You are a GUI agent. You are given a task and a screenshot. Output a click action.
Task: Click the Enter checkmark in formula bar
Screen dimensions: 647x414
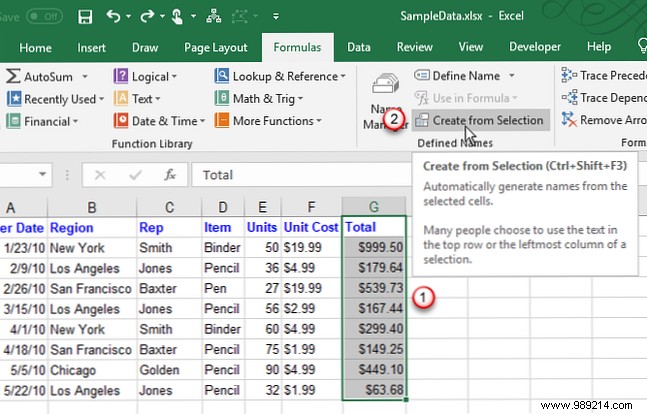(x=135, y=175)
